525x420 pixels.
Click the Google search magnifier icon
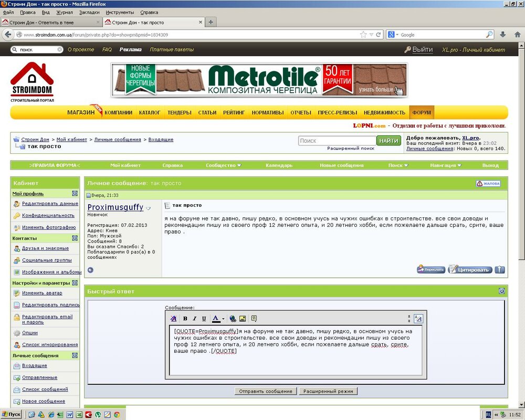click(489, 35)
